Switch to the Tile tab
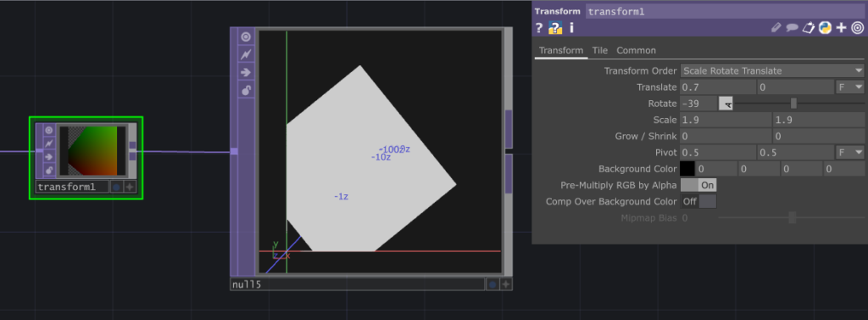The width and height of the screenshot is (868, 320). pos(600,50)
